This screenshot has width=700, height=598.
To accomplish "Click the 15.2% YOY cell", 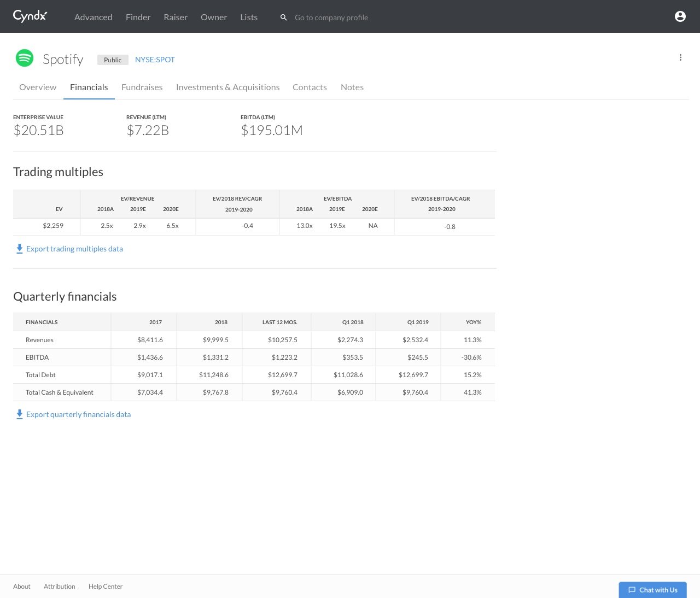I will pyautogui.click(x=472, y=375).
